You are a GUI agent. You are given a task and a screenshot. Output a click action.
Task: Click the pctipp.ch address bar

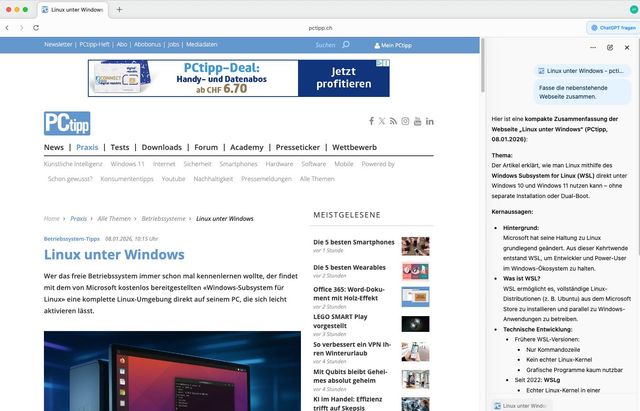(320, 28)
